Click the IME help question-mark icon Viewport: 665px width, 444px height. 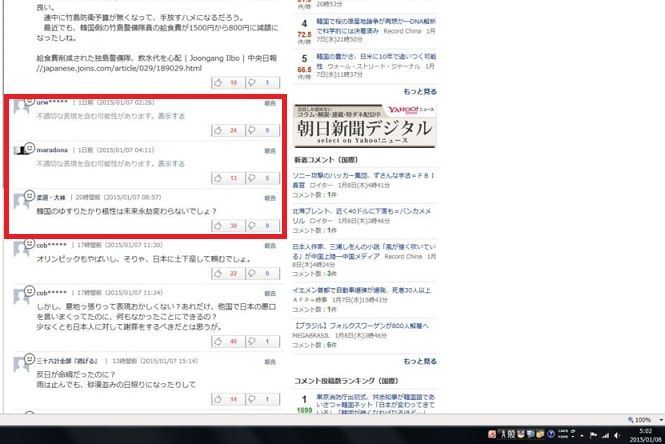(550, 434)
